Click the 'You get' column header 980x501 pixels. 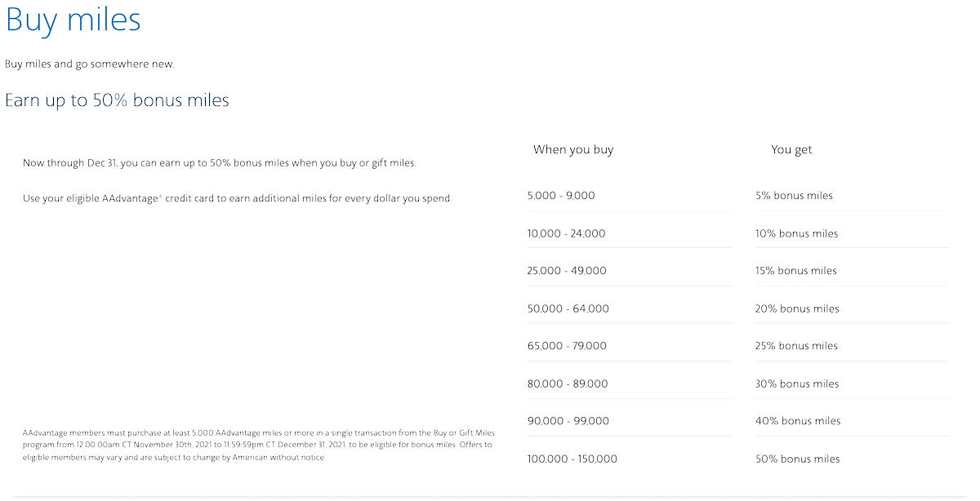791,149
